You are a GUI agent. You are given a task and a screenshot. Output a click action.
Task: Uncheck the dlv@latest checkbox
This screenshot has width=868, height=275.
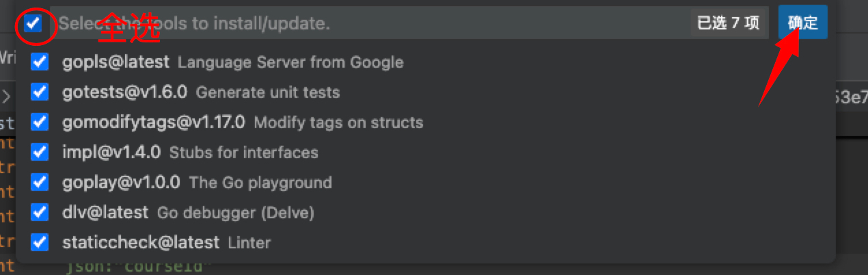(x=40, y=212)
